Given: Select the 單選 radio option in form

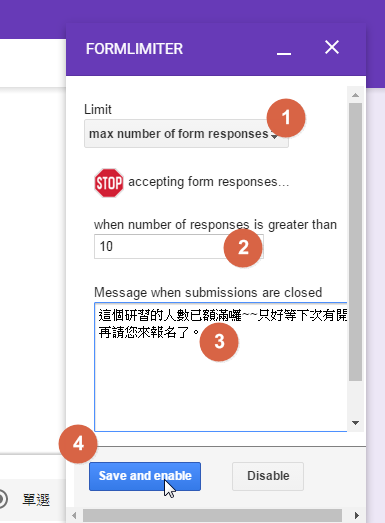Looking at the screenshot, I should coord(2,499).
